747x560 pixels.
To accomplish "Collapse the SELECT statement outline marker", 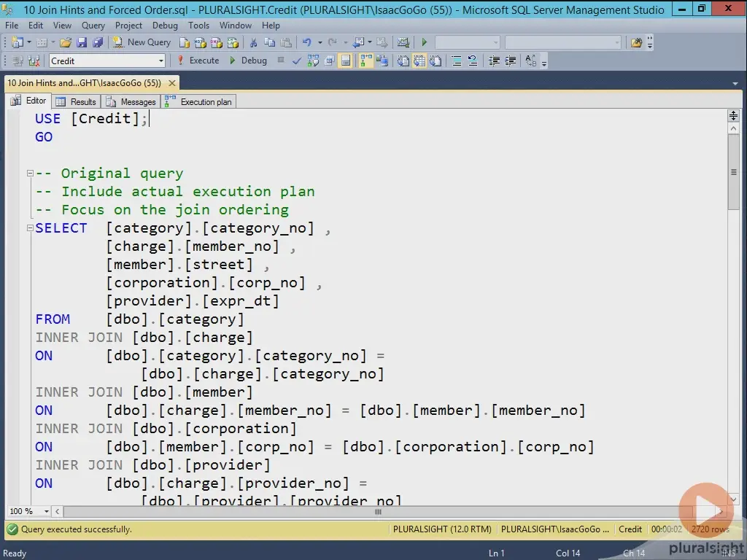I will pos(29,228).
